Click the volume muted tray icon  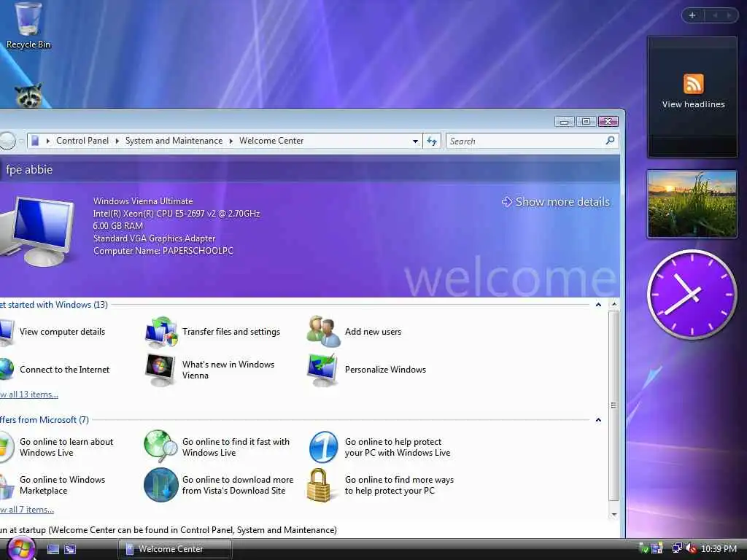691,548
